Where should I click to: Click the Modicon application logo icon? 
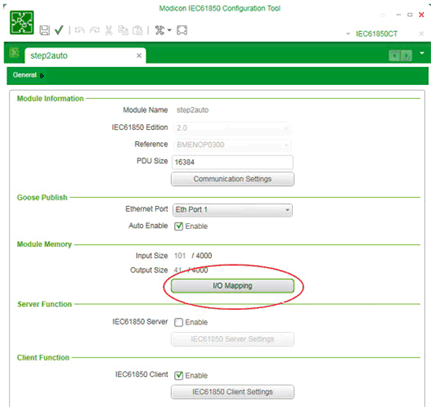(x=22, y=22)
